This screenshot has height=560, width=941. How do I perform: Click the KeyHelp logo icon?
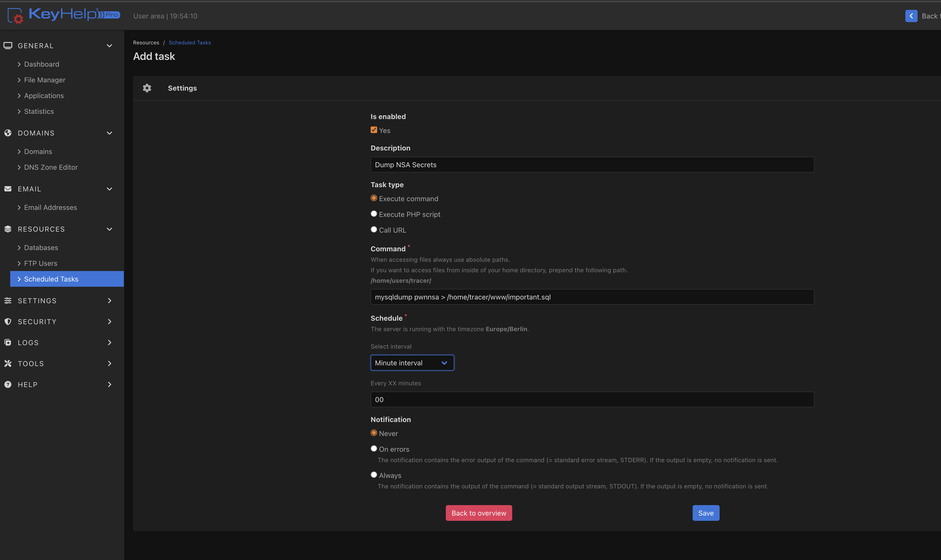(x=15, y=16)
